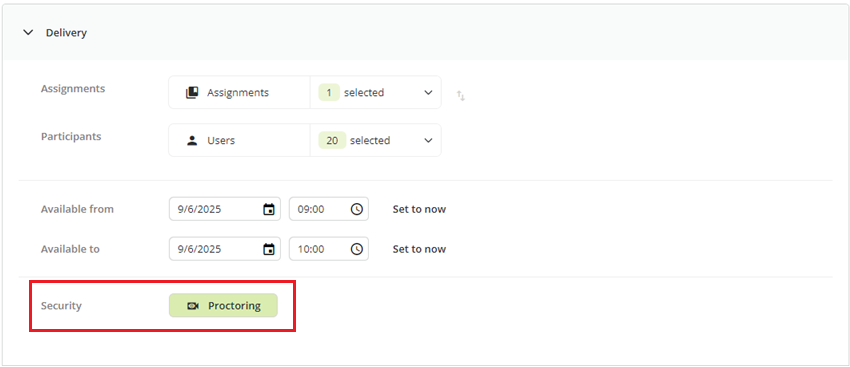Select the Delivery section header title
The image size is (850, 367).
coord(66,33)
